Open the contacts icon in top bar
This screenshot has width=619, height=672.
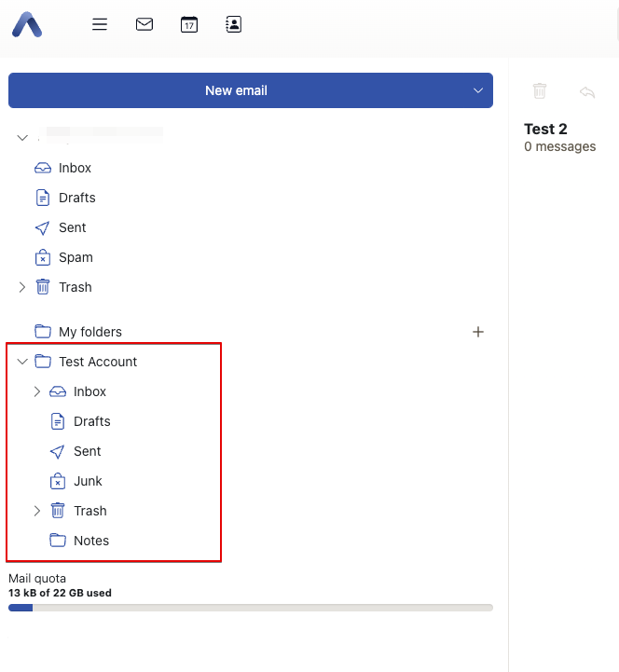click(234, 25)
